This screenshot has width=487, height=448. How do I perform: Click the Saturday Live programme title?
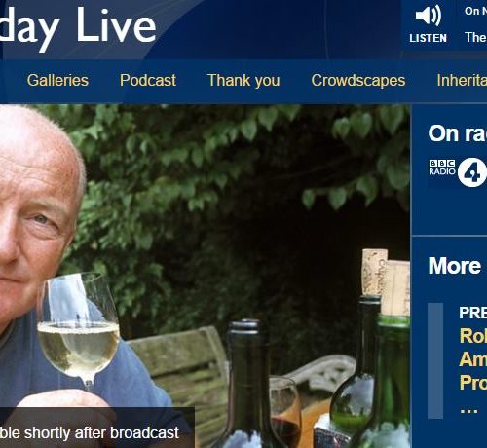[78, 26]
